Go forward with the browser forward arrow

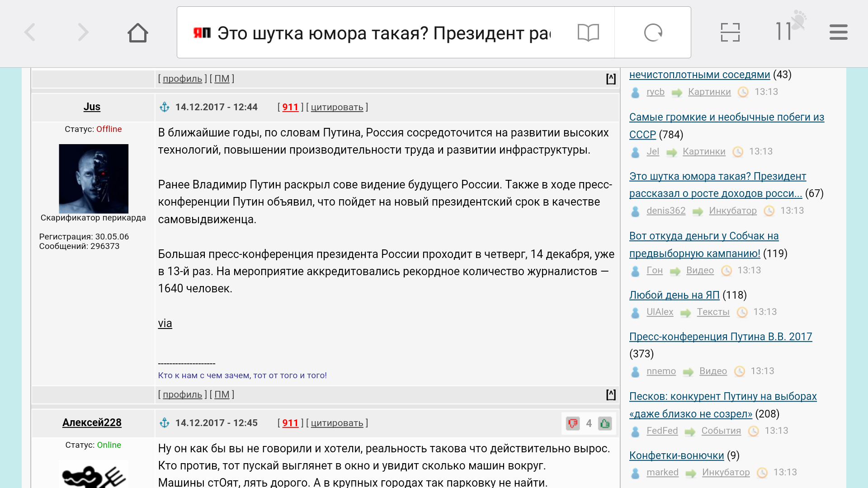coord(83,33)
